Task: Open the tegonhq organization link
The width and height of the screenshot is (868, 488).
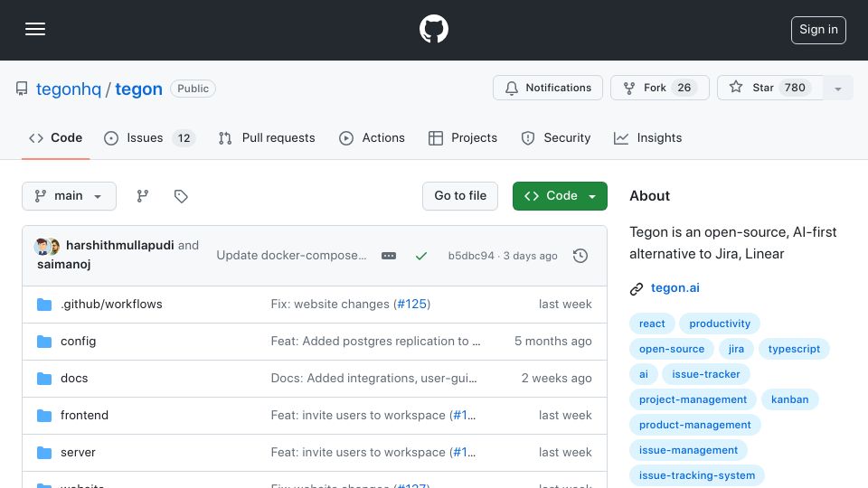Action: tap(69, 89)
